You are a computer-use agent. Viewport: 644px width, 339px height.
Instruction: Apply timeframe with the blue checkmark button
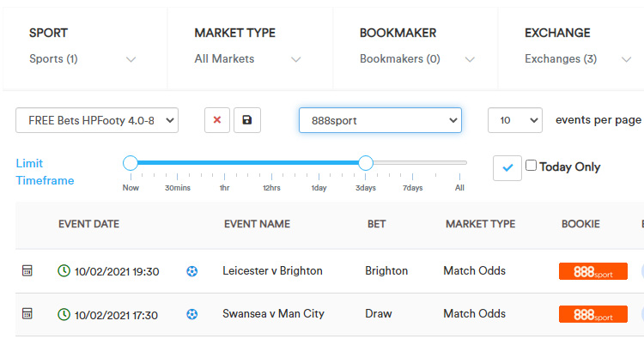click(x=507, y=168)
